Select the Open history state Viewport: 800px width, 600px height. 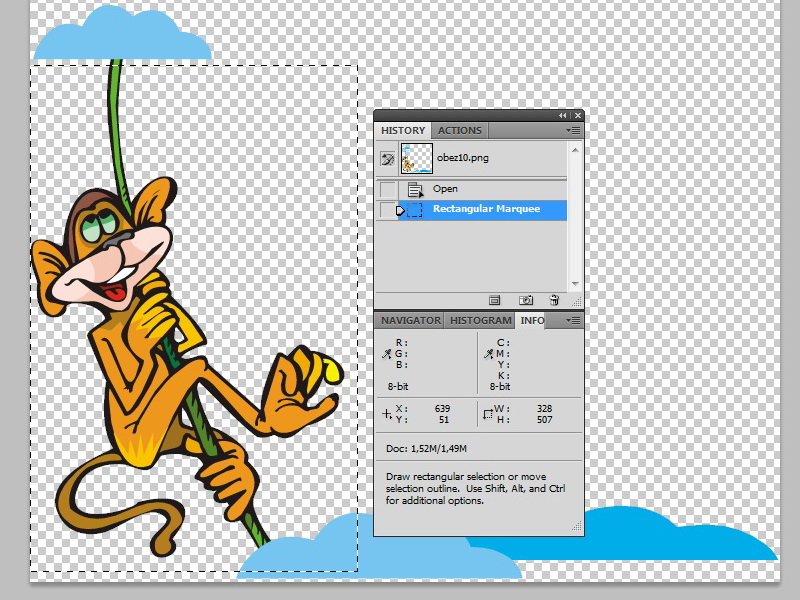click(x=471, y=189)
